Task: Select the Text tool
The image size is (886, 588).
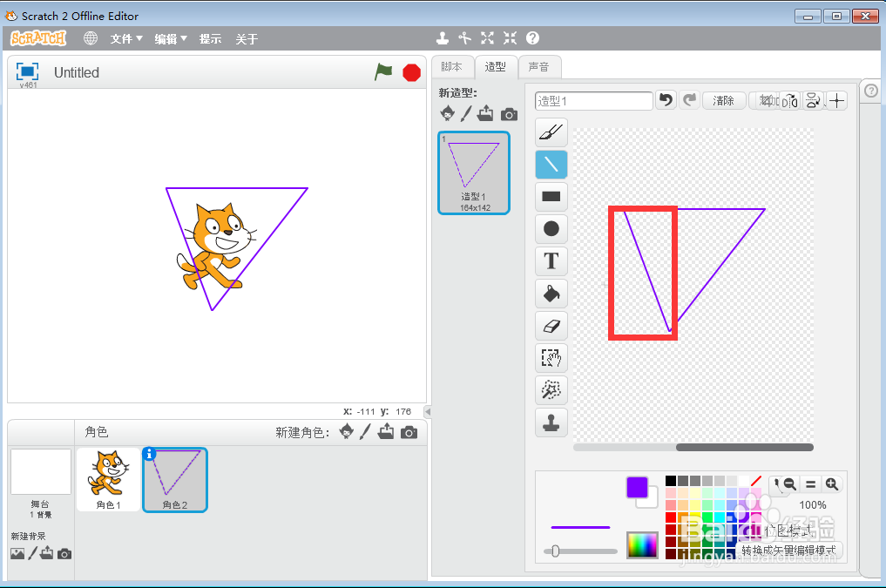Action: click(551, 261)
